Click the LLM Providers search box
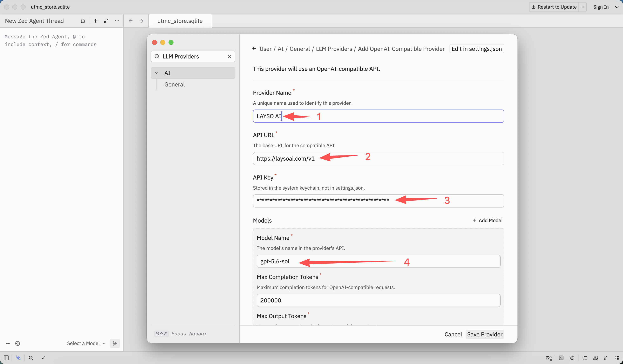Image resolution: width=623 pixels, height=364 pixels. tap(193, 56)
